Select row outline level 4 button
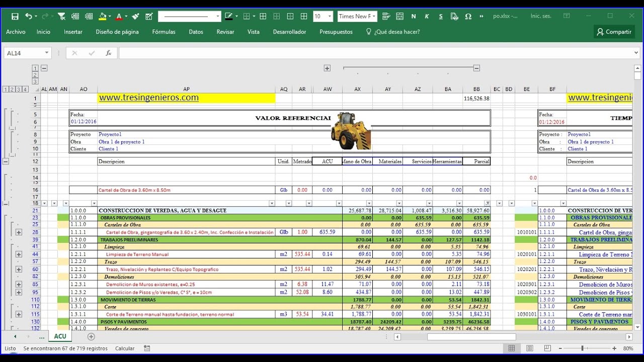 click(x=25, y=89)
